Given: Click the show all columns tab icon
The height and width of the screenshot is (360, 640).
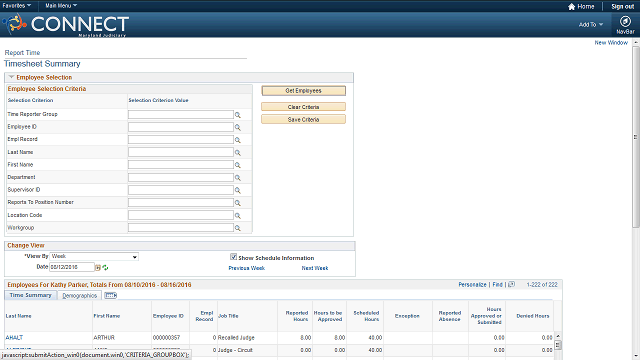Looking at the screenshot, I should pos(110,295).
